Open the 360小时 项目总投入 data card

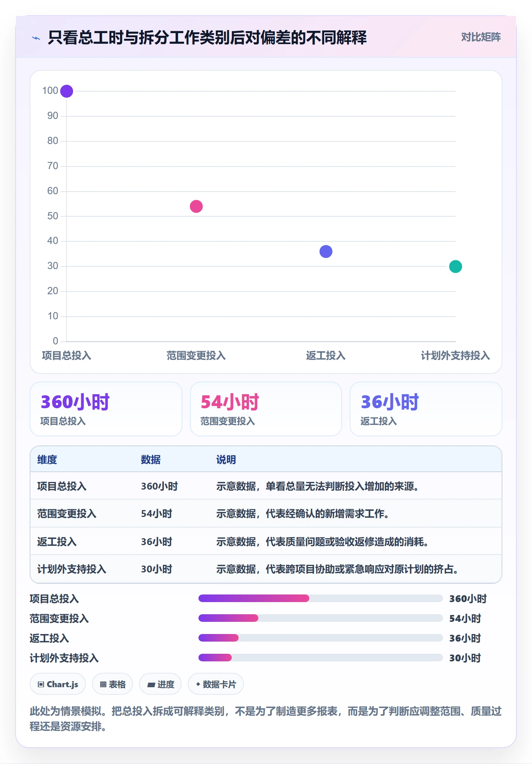(106, 409)
